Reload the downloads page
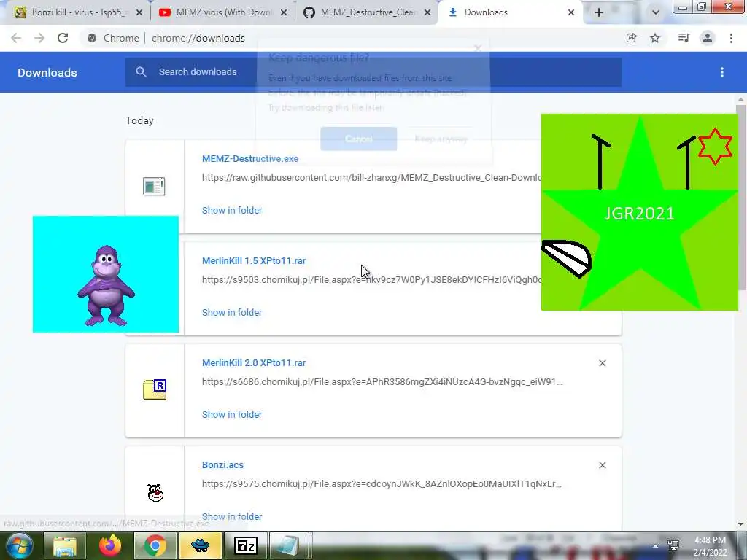This screenshot has height=560, width=747. pyautogui.click(x=63, y=38)
